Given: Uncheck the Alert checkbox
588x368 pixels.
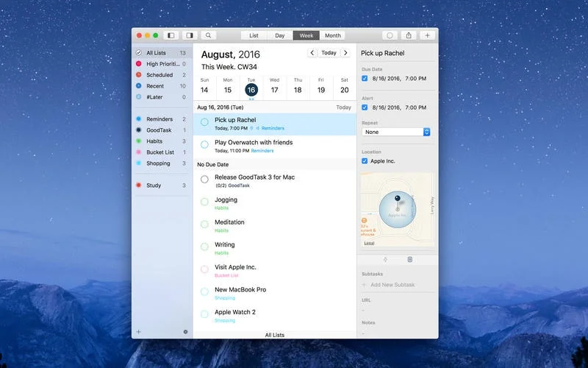Looking at the screenshot, I should pyautogui.click(x=365, y=107).
